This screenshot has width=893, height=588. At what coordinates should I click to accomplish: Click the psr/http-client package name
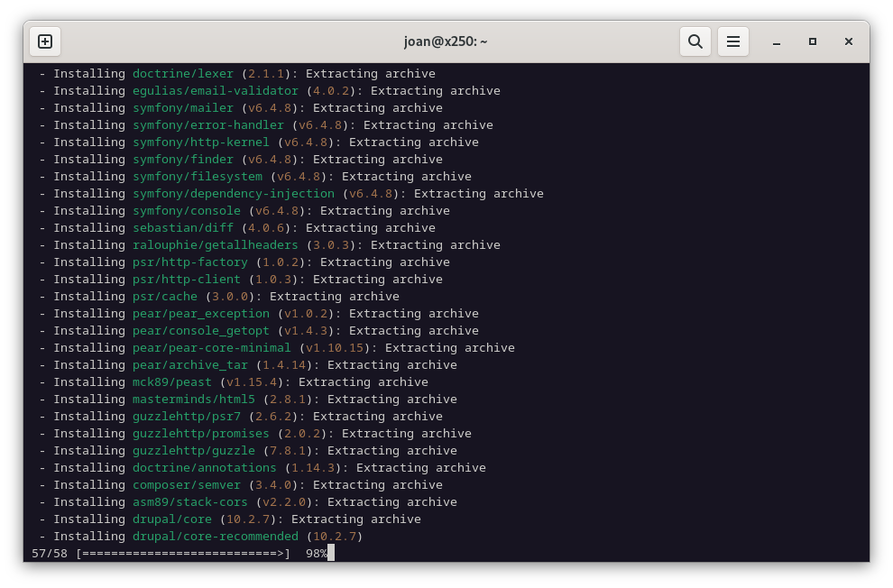[187, 279]
